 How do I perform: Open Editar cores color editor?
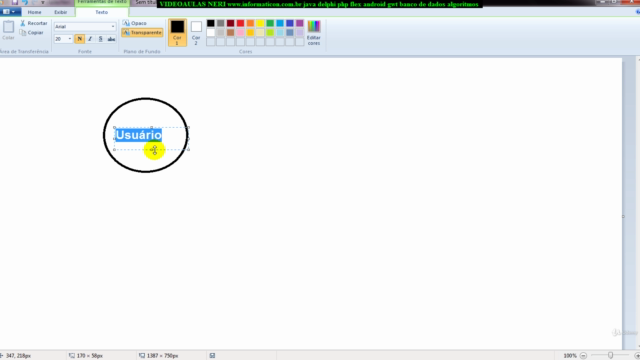[x=313, y=32]
